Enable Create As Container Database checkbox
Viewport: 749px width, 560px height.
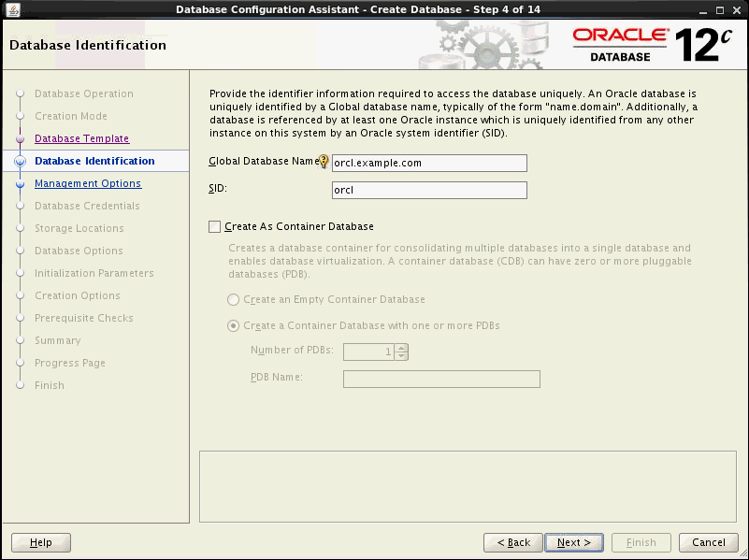pos(214,226)
